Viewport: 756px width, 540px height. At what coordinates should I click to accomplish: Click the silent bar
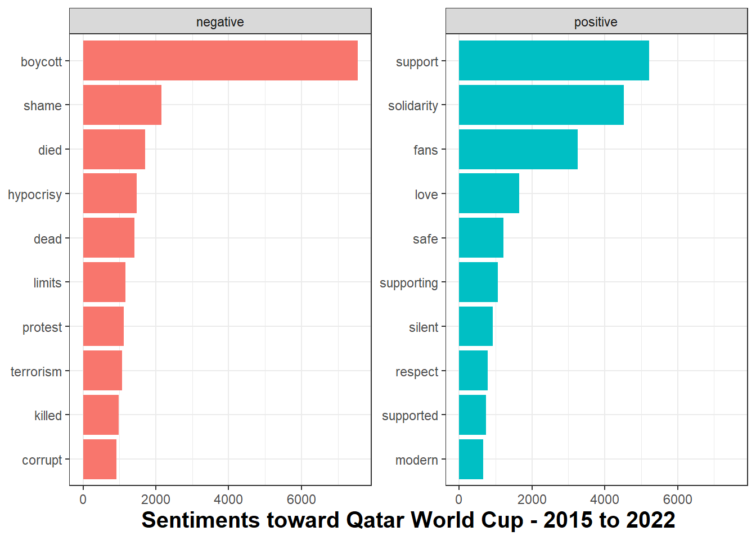pos(475,326)
